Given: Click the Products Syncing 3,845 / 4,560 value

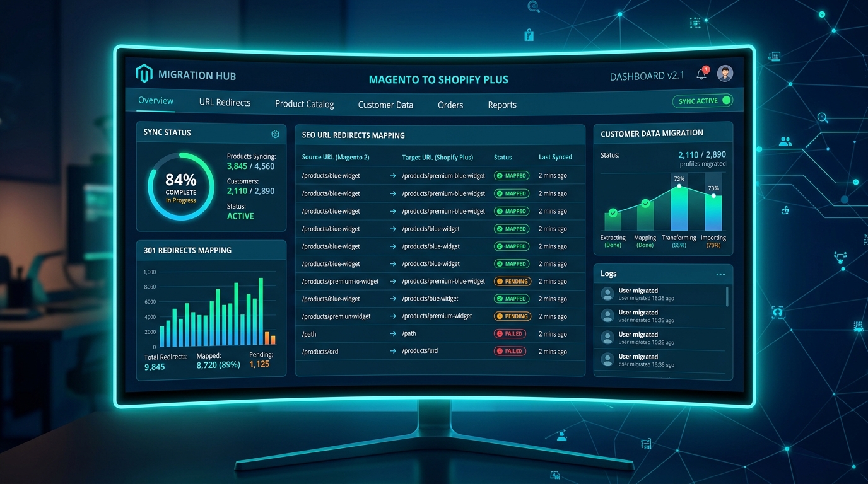Looking at the screenshot, I should [x=250, y=166].
